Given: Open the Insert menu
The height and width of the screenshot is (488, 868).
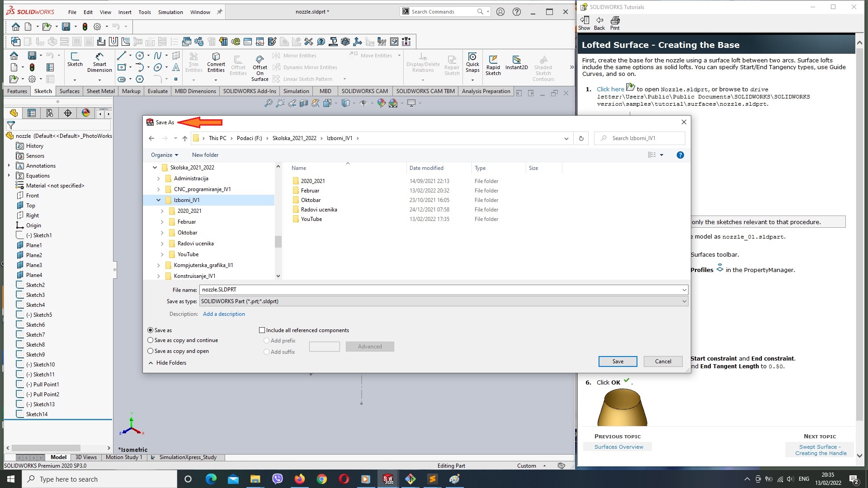Looking at the screenshot, I should (125, 12).
